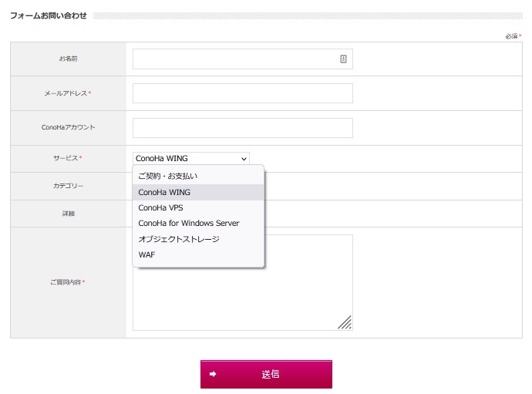
Task: Click the autofill icon in the name field
Action: coord(343,59)
